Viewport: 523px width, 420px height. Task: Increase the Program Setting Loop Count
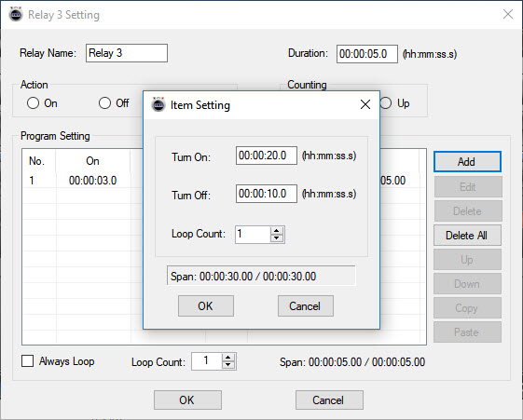click(228, 358)
